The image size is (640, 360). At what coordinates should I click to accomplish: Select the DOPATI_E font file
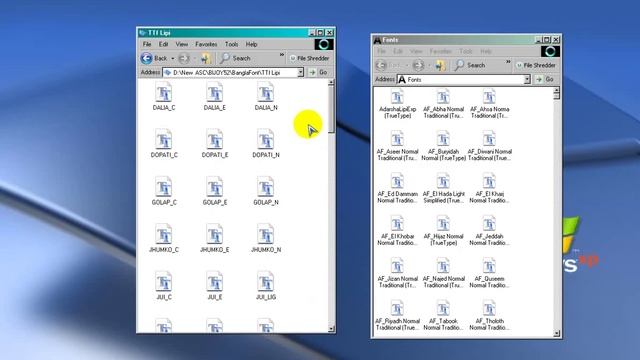(215, 144)
